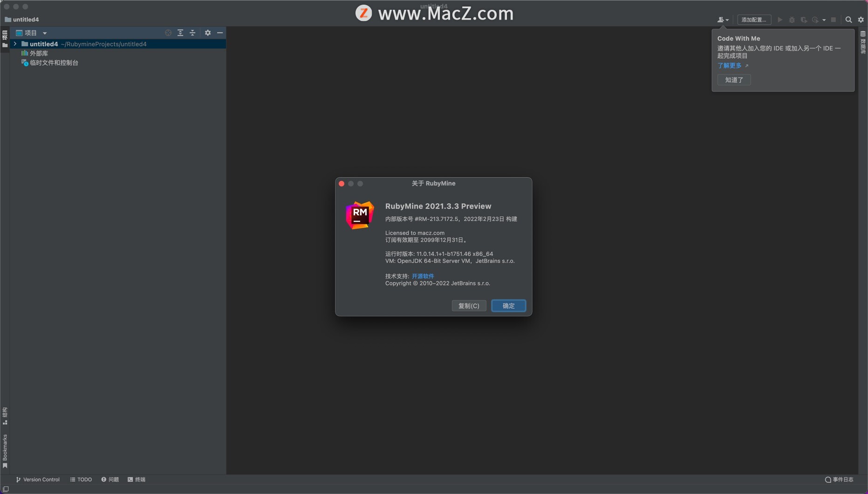
Task: Toggle the 项目 side tab on left edge
Action: 5,39
